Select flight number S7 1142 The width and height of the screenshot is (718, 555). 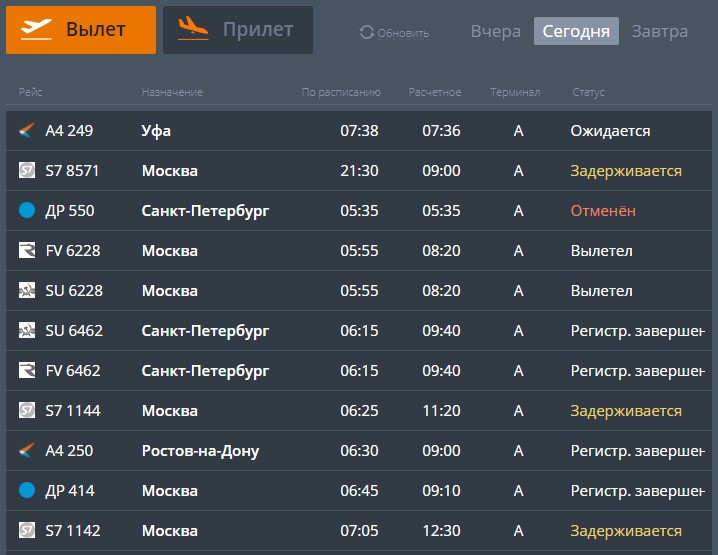[73, 530]
